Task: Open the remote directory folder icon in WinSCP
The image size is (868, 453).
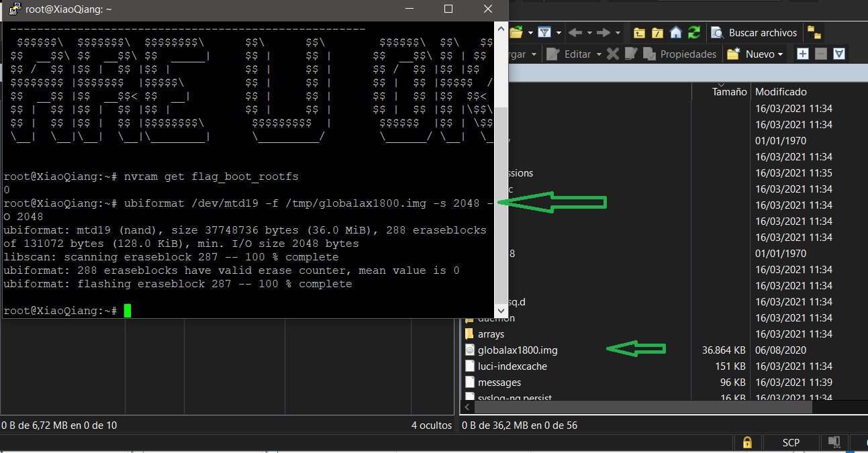Action: click(516, 32)
